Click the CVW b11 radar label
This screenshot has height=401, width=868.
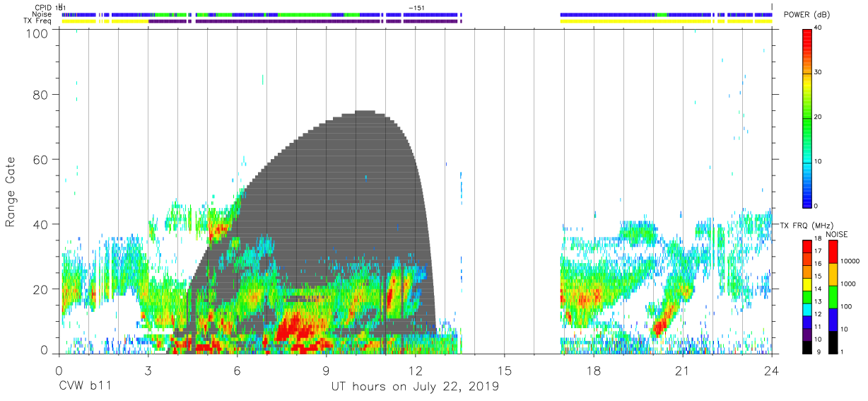pyautogui.click(x=84, y=387)
